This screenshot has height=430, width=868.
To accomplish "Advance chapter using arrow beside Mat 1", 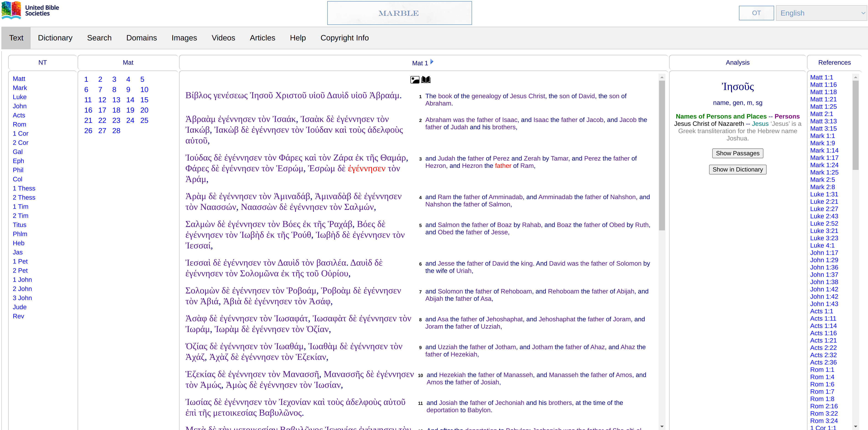I will click(x=432, y=62).
